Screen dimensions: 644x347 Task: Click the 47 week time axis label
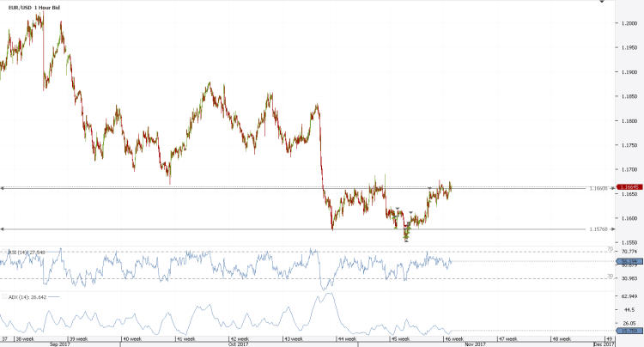pyautogui.click(x=508, y=339)
